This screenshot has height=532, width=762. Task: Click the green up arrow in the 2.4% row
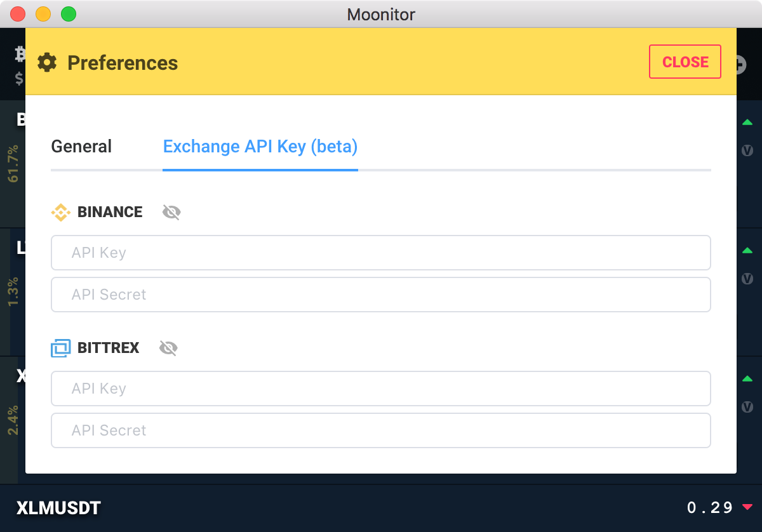pyautogui.click(x=747, y=379)
